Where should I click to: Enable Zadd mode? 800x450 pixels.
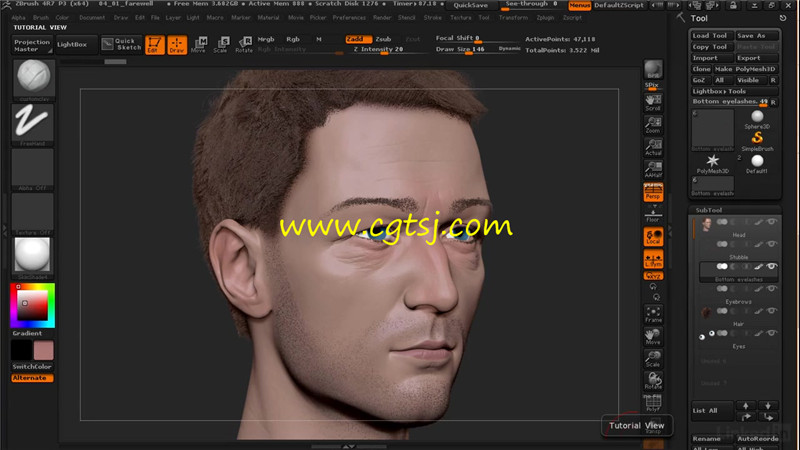tap(358, 39)
